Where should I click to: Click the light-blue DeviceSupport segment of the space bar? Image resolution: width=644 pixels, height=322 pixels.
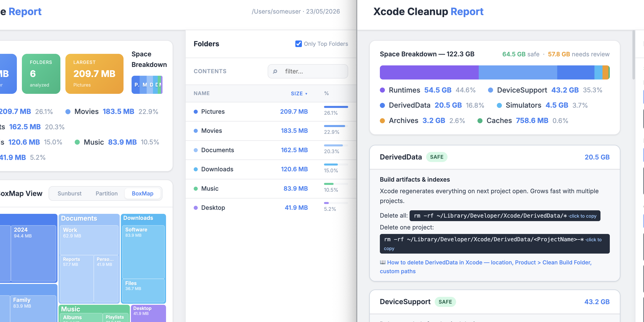518,72
